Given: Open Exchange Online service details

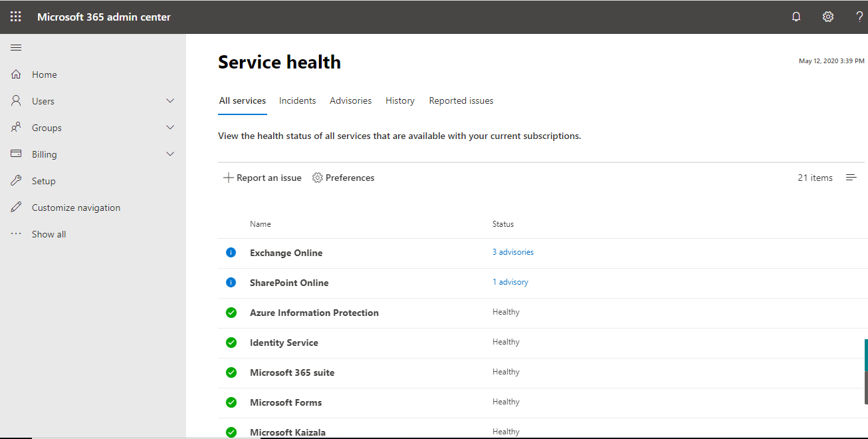Looking at the screenshot, I should 286,253.
